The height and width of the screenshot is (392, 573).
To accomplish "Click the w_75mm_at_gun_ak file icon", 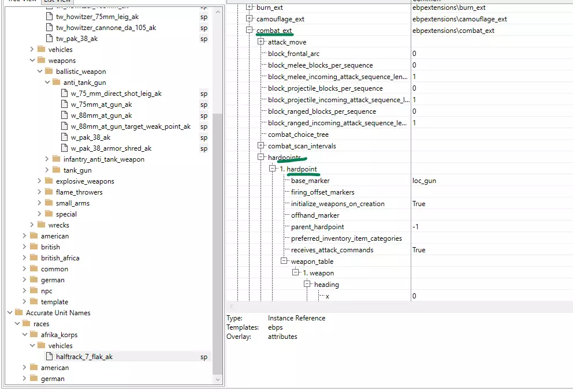I will click(x=64, y=104).
